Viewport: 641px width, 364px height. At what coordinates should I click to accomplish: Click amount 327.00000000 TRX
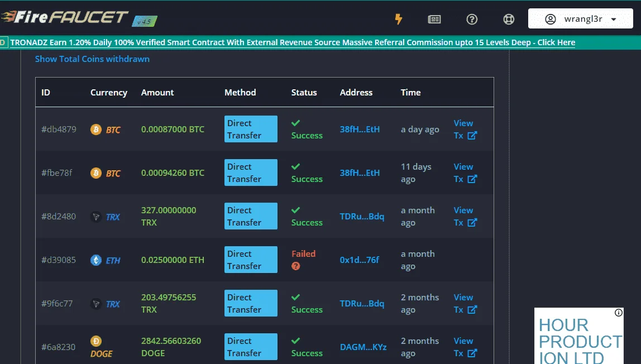coord(169,216)
